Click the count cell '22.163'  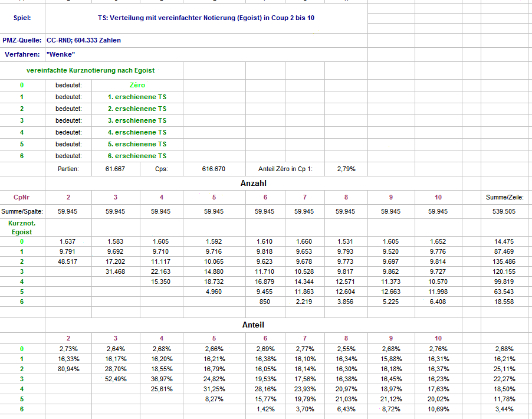pyautogui.click(x=160, y=271)
